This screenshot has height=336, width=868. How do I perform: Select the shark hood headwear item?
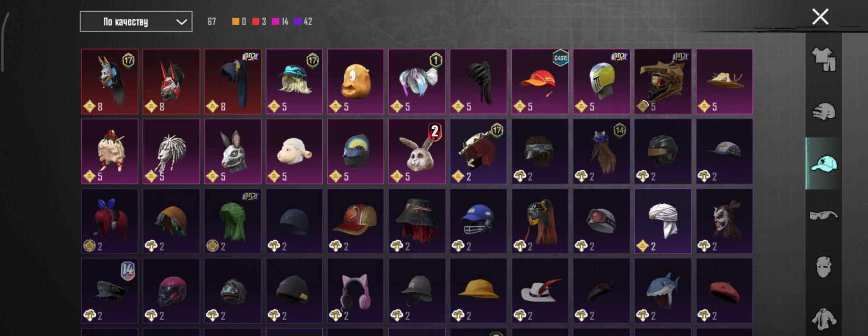click(662, 290)
